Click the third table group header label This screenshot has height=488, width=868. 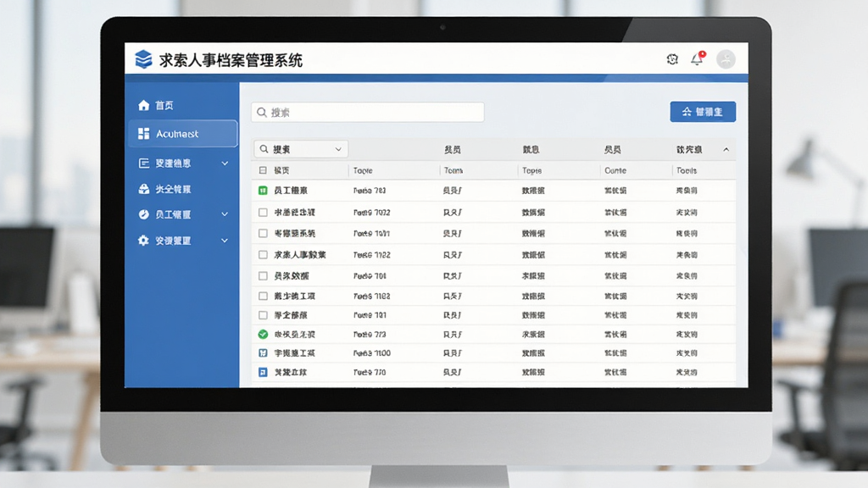coord(612,149)
